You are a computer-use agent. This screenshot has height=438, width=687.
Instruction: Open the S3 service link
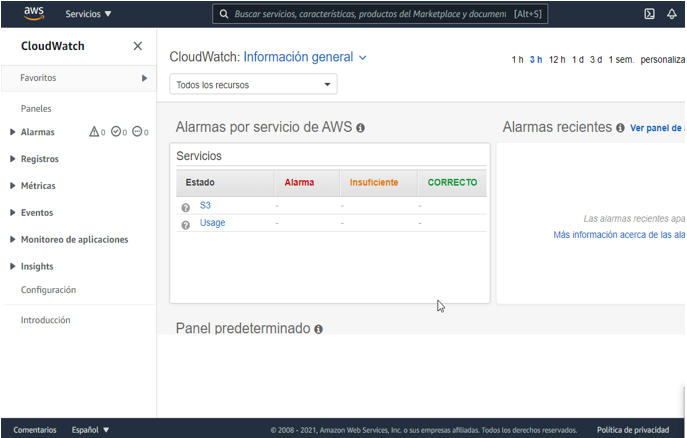[x=205, y=205]
